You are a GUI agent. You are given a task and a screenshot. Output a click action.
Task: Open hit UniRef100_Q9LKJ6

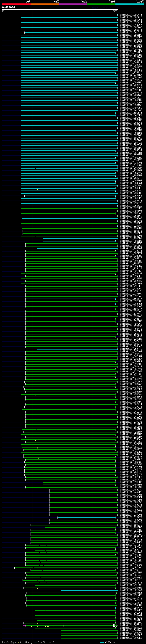click(131, 15)
